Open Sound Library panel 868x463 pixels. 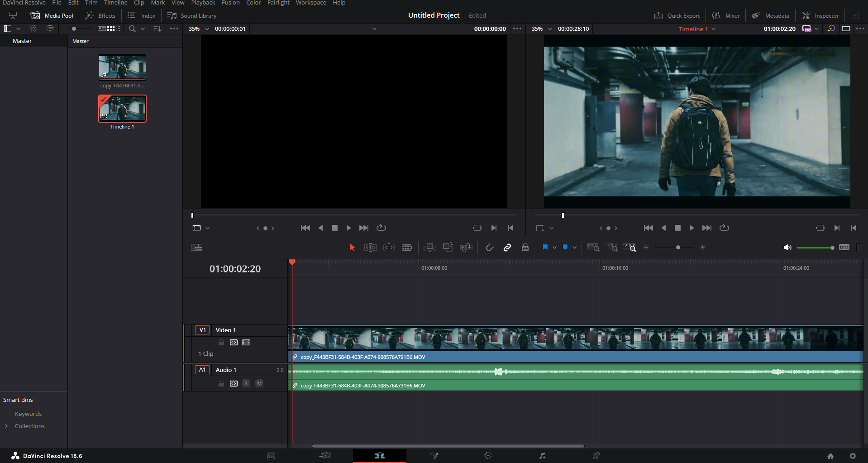point(192,15)
